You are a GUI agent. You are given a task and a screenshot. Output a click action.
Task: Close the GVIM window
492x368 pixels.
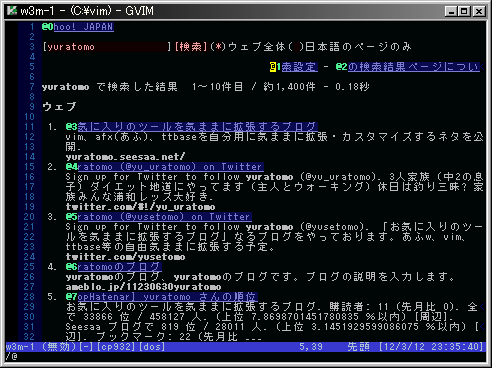(479, 11)
